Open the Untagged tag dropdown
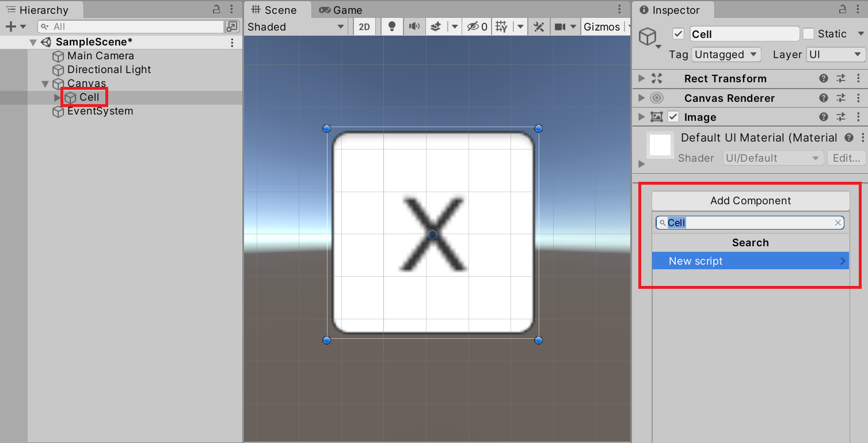 726,55
